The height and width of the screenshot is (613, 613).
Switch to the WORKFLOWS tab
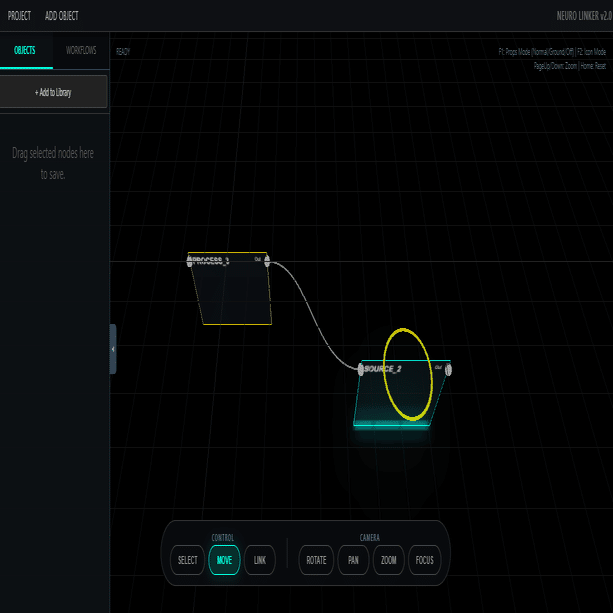click(x=81, y=50)
